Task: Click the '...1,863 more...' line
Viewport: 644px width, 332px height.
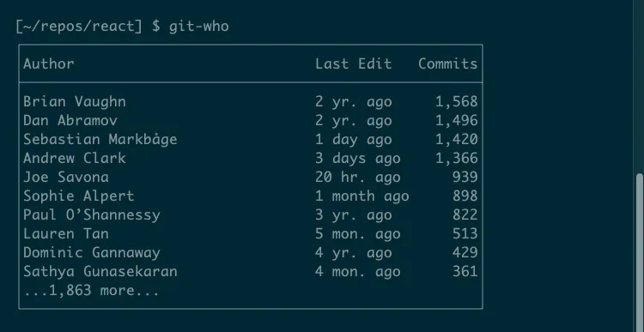Action: point(91,291)
